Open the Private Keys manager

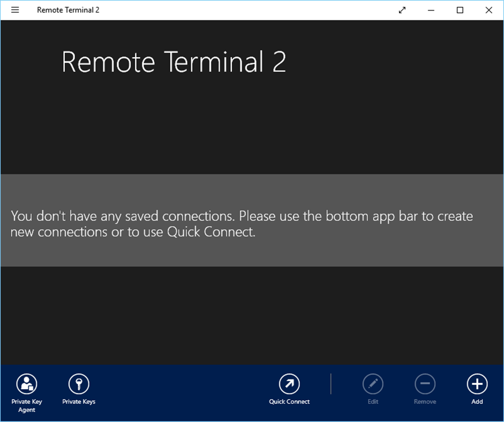(79, 383)
